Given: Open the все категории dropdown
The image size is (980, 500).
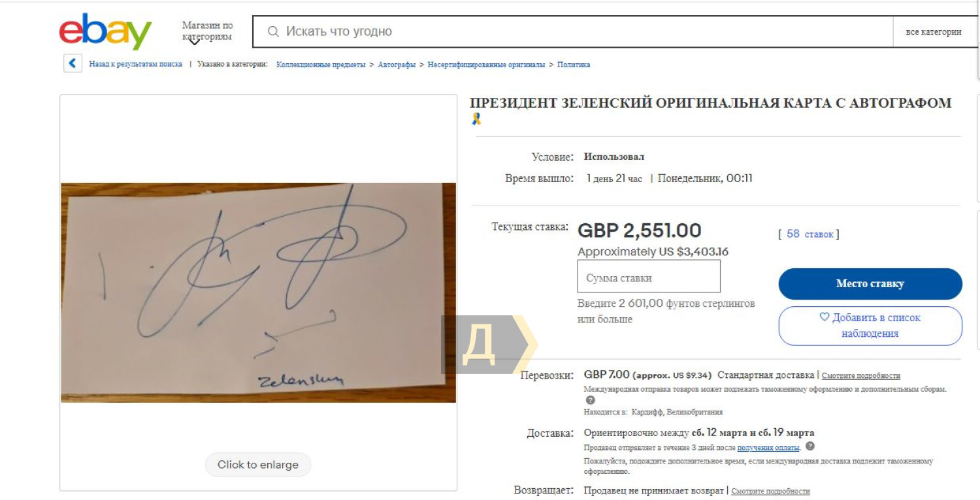Looking at the screenshot, I should click(934, 31).
